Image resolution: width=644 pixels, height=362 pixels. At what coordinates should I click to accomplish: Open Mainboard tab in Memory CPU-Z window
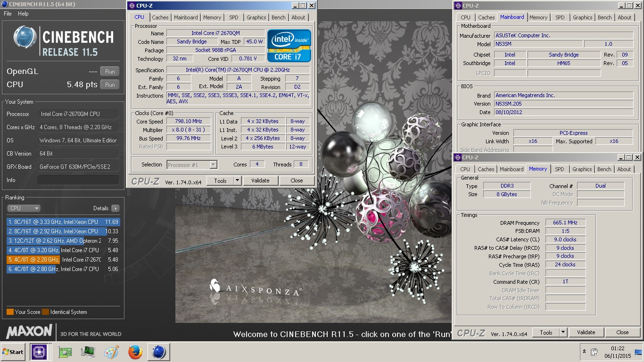[512, 169]
